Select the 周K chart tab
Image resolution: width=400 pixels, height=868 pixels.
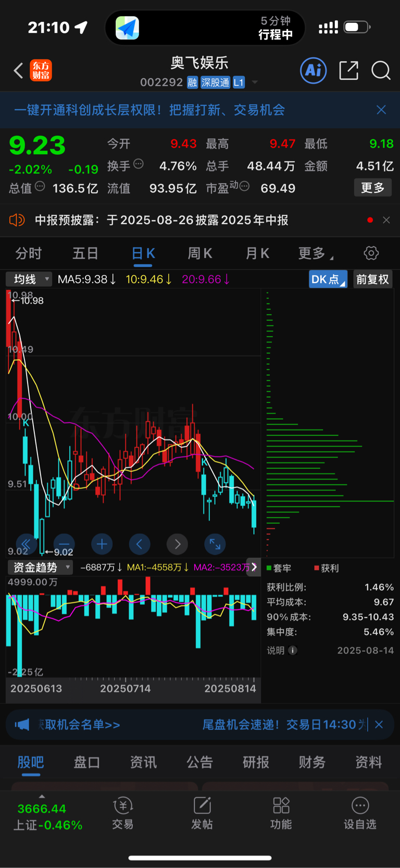coord(200,253)
